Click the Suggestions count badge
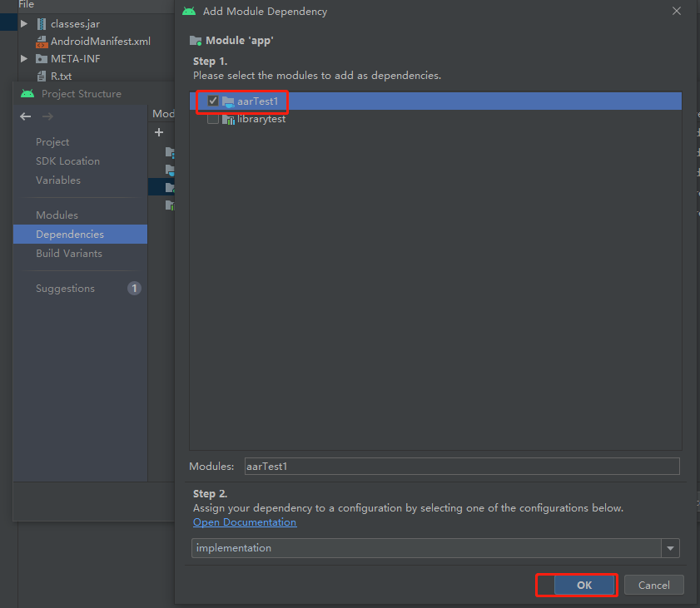700x608 pixels. point(134,288)
